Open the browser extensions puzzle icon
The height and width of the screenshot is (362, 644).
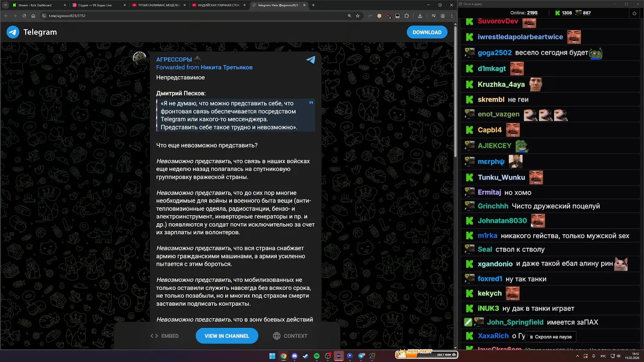(407, 16)
